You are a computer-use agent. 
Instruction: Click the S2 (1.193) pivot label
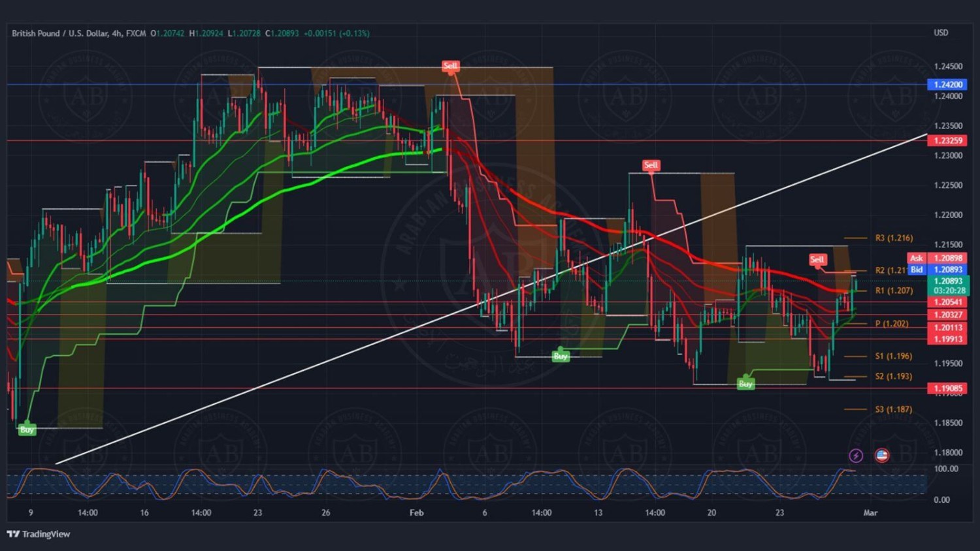[x=893, y=377]
